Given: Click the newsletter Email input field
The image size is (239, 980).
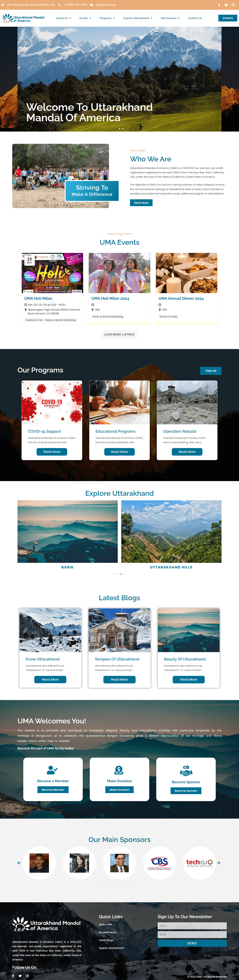Looking at the screenshot, I should (x=192, y=934).
